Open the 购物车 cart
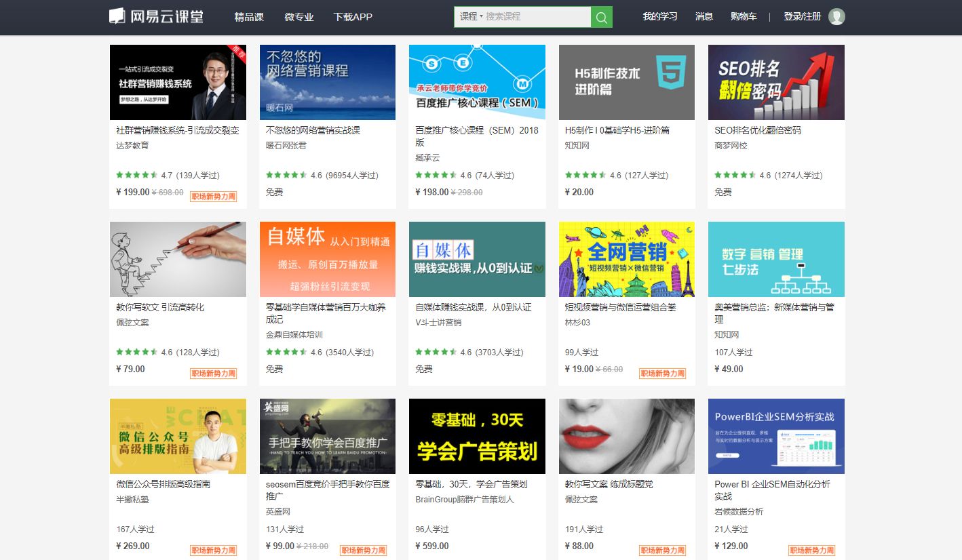 point(744,16)
